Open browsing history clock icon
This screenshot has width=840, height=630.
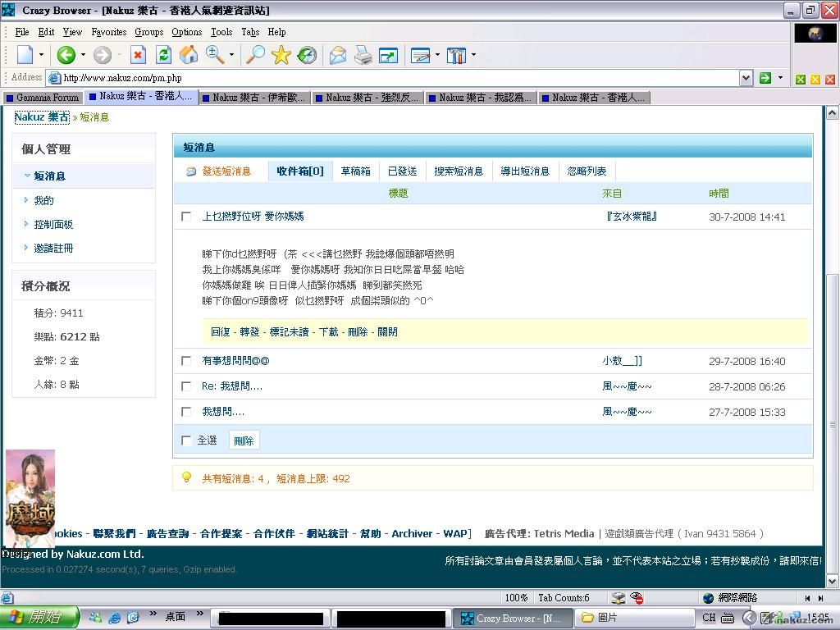point(307,55)
